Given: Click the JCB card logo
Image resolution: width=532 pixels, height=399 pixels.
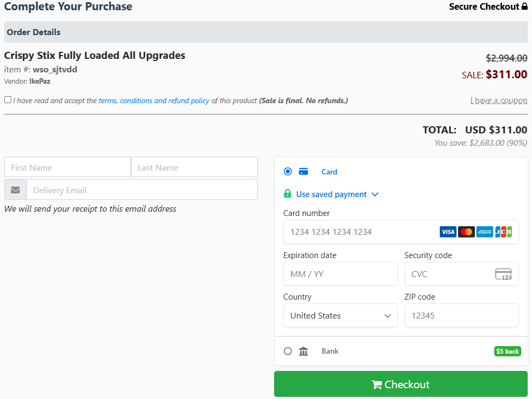Looking at the screenshot, I should point(503,232).
